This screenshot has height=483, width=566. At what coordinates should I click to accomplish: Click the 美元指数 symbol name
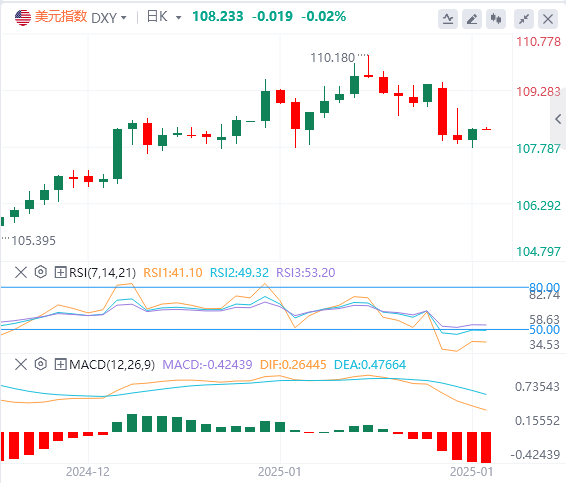pos(61,17)
